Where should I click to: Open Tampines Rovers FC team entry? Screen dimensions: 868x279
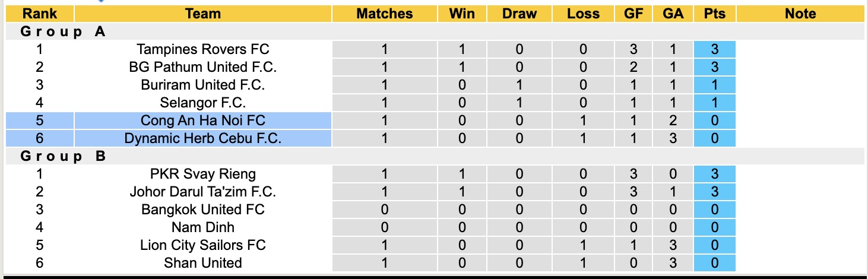coord(202,49)
